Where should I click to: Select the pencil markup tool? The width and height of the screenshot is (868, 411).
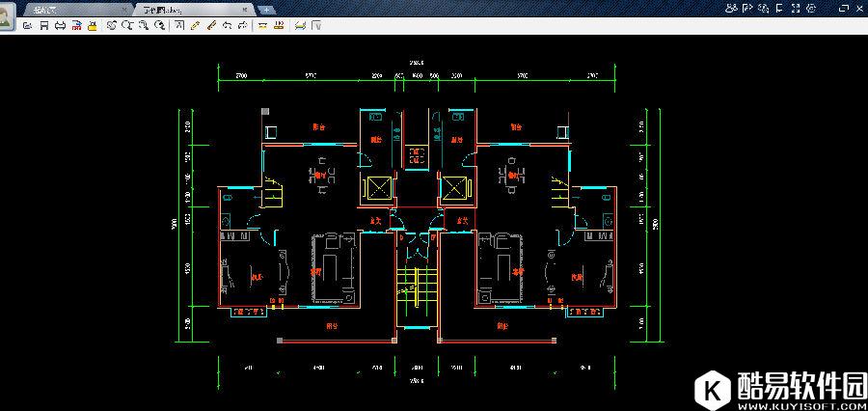point(195,25)
